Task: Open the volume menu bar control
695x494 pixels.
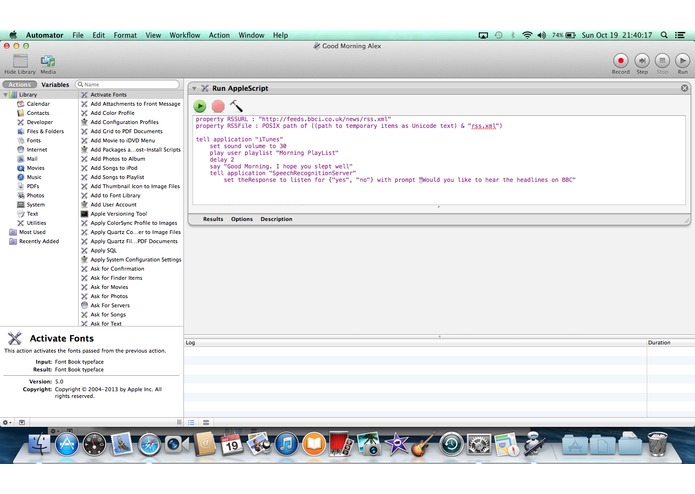Action: pos(541,35)
